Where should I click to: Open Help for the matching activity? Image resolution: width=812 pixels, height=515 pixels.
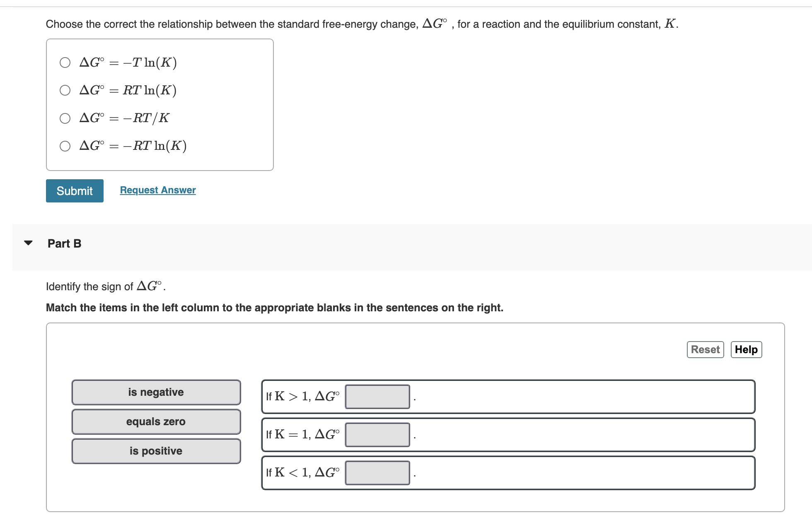click(746, 349)
